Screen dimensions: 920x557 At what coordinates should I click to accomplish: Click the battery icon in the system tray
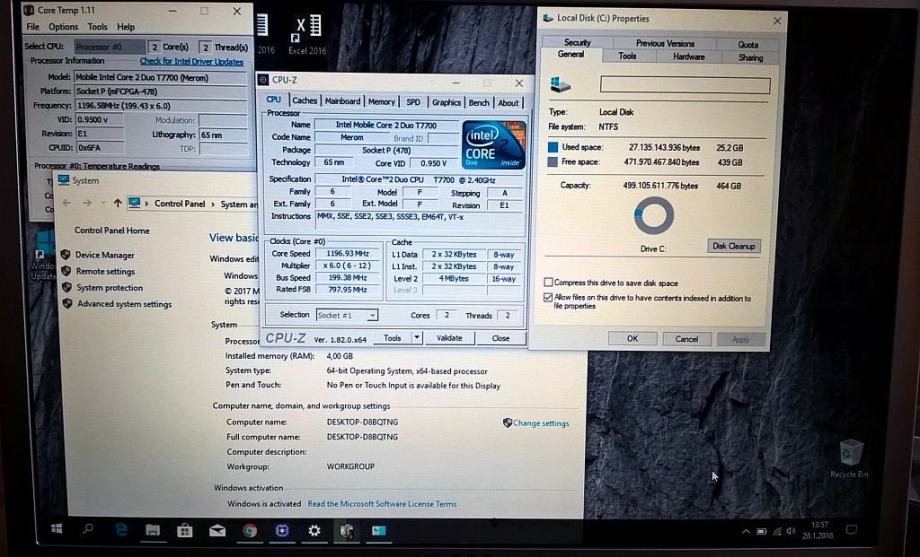tap(761, 532)
